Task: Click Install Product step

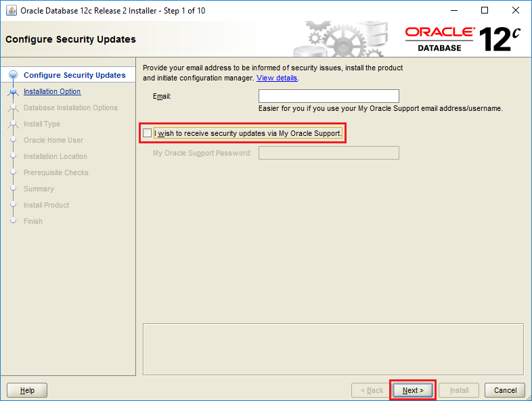Action: (46, 205)
